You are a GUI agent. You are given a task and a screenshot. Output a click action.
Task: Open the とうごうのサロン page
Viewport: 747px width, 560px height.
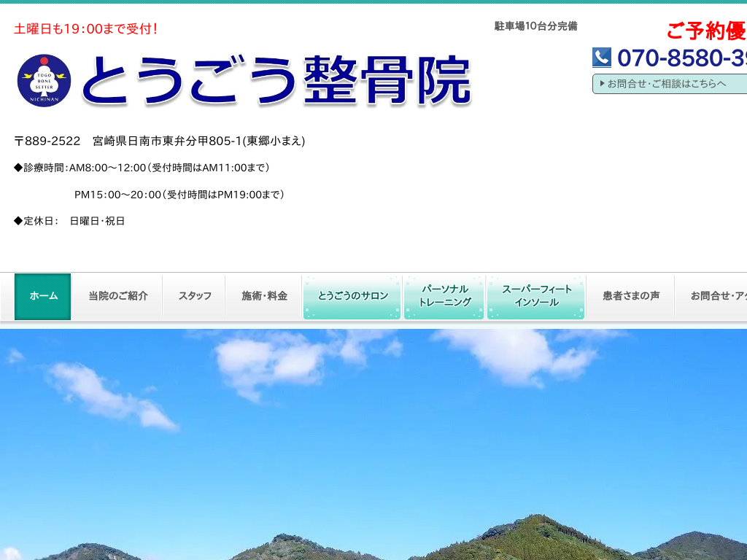(352, 296)
